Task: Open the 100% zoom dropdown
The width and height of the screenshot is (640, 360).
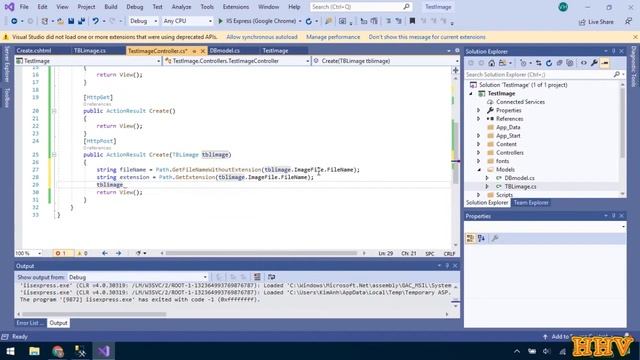Action: pos(29,253)
